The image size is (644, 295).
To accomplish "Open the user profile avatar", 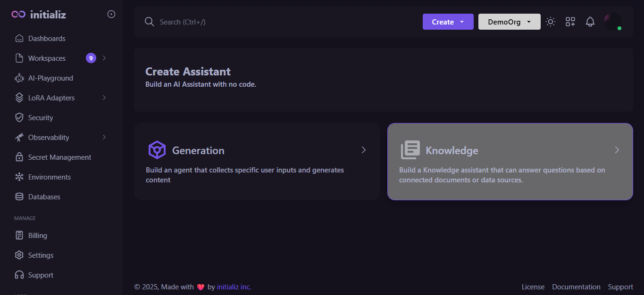I will (612, 22).
